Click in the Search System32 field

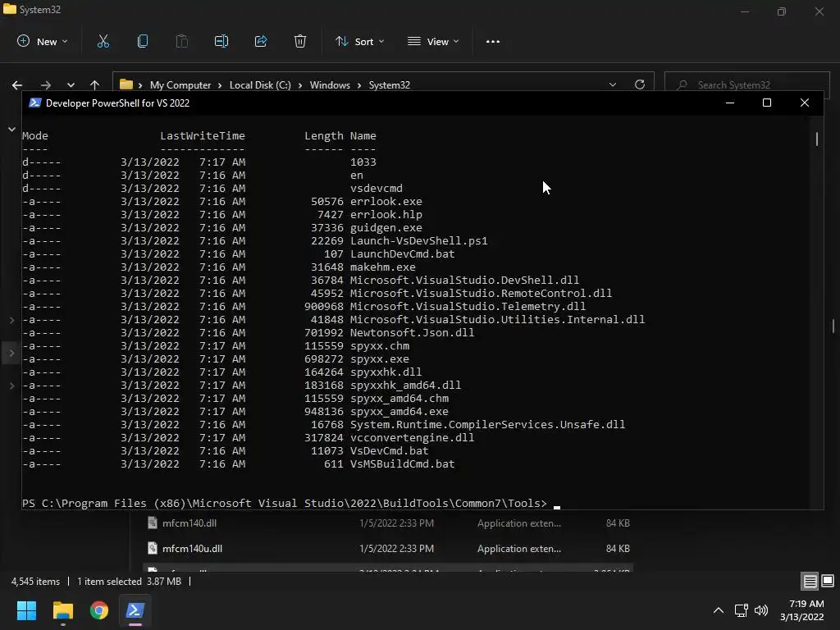[x=746, y=84]
